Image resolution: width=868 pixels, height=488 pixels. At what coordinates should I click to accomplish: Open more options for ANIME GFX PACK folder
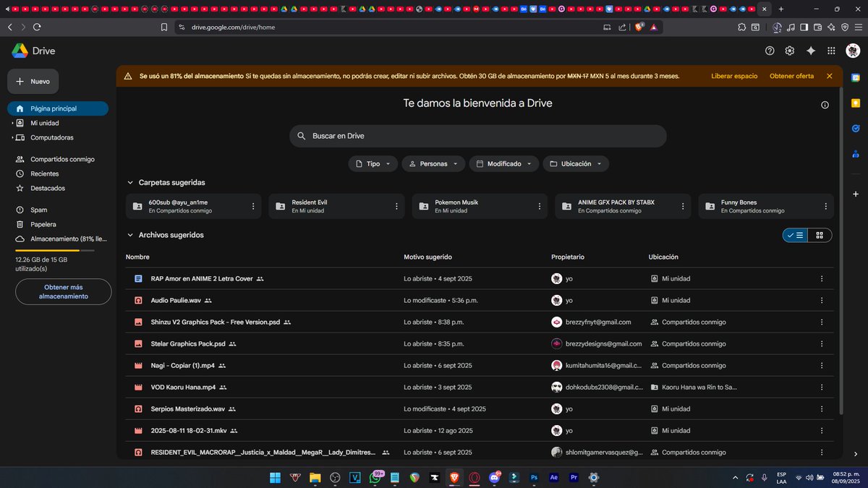(683, 206)
